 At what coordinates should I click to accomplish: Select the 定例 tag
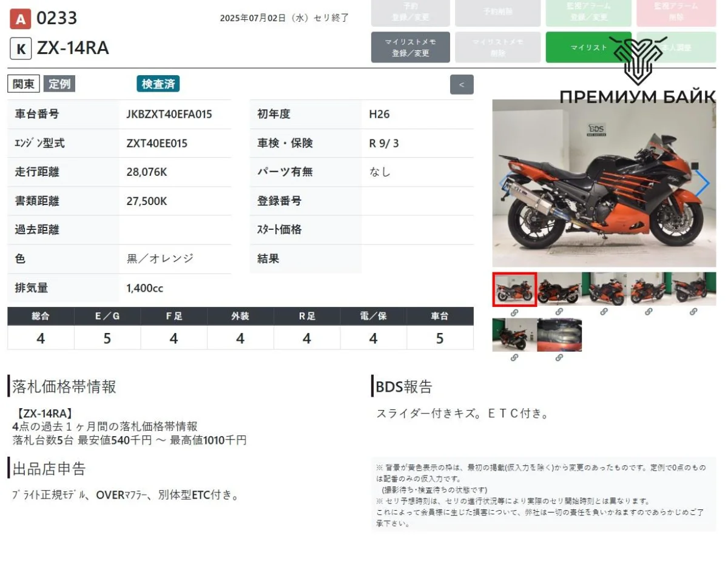point(59,84)
